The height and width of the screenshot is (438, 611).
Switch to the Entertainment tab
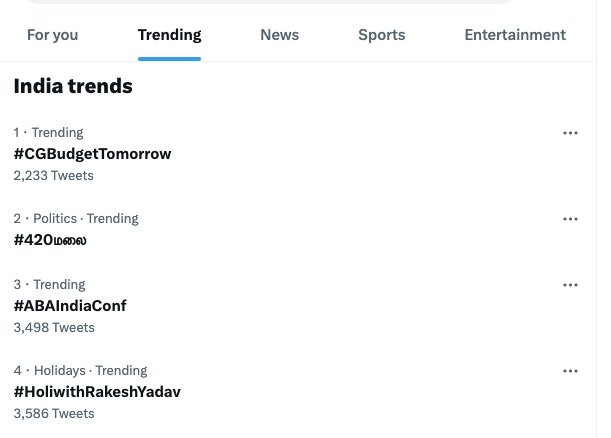tap(515, 35)
